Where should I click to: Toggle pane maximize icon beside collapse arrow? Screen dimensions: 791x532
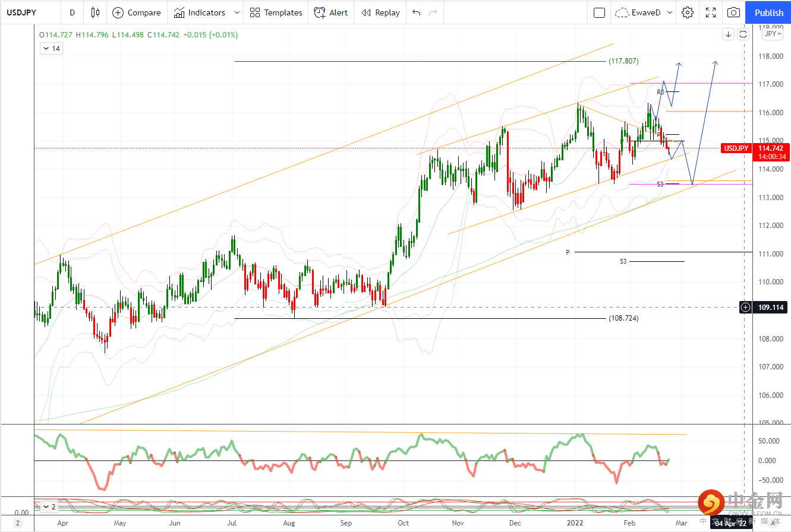[x=743, y=34]
